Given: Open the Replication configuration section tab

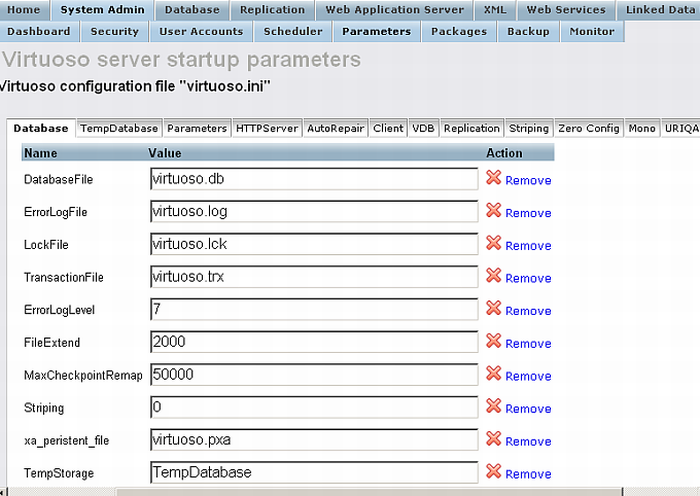Looking at the screenshot, I should [472, 129].
